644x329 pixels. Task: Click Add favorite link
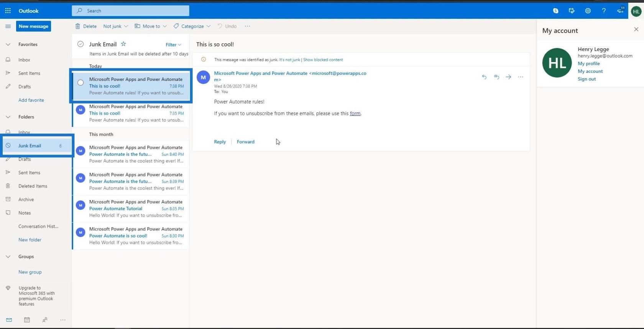(31, 100)
